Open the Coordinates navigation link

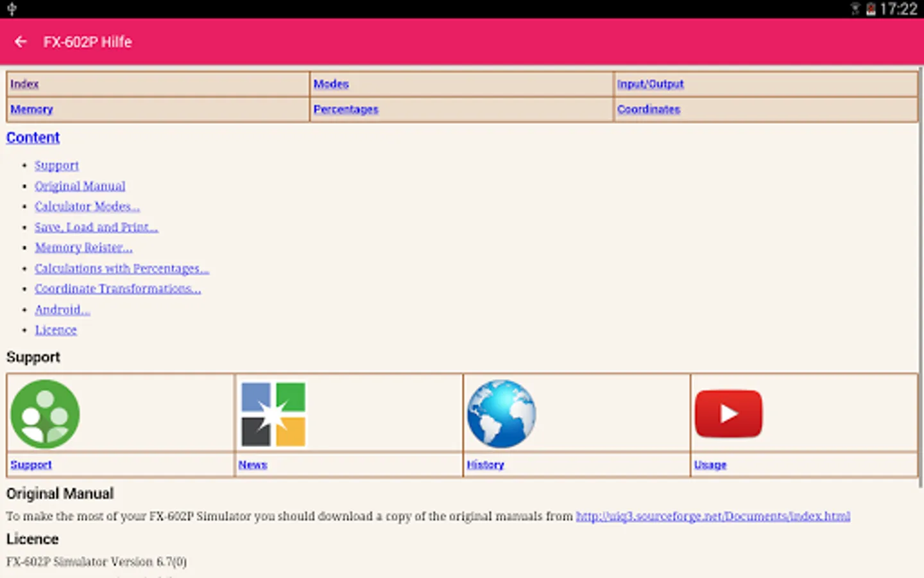click(x=649, y=109)
